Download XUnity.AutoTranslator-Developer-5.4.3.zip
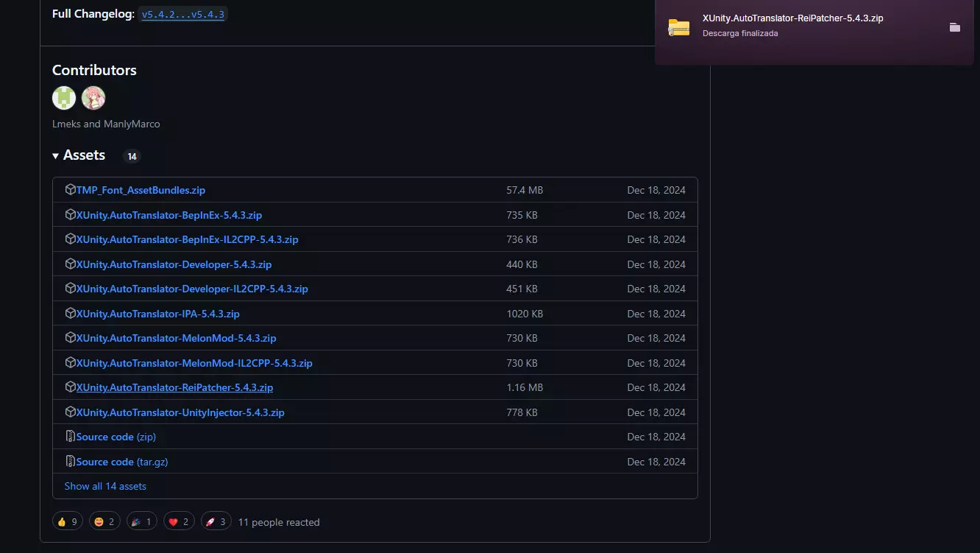 point(174,264)
